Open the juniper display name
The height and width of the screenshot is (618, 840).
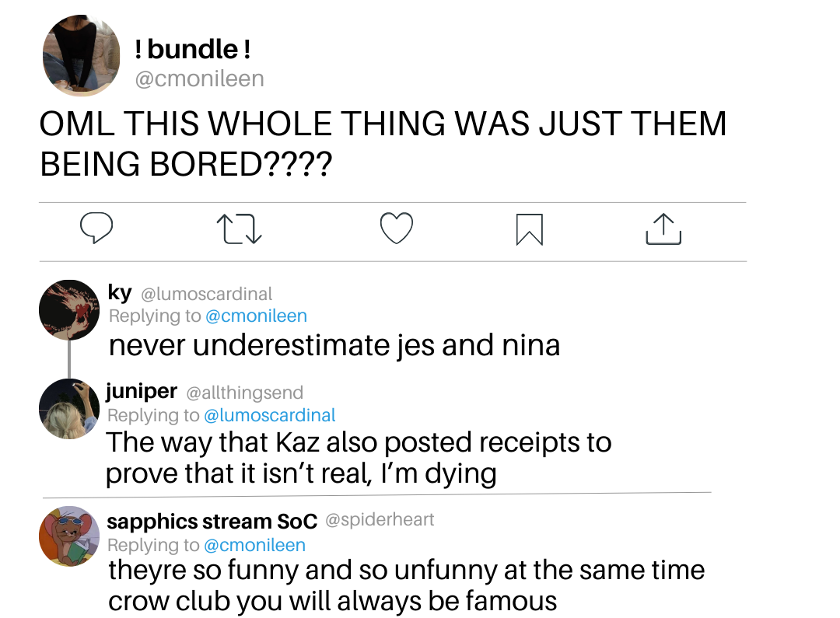point(142,392)
